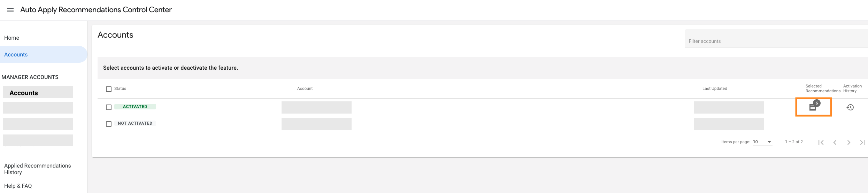Select Accounts in the left sidebar
Screen dimensions: 868x193
click(x=16, y=54)
